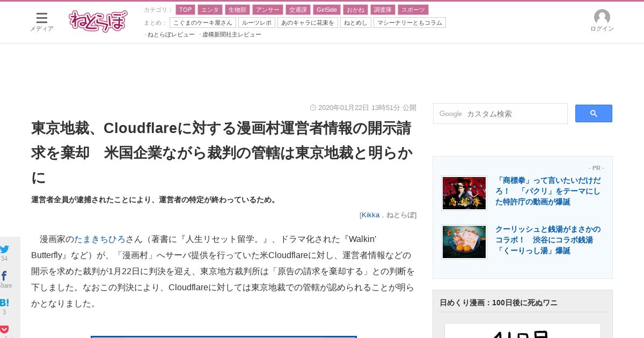
Task: Open the スポーツ category tab
Action: pyautogui.click(x=413, y=10)
